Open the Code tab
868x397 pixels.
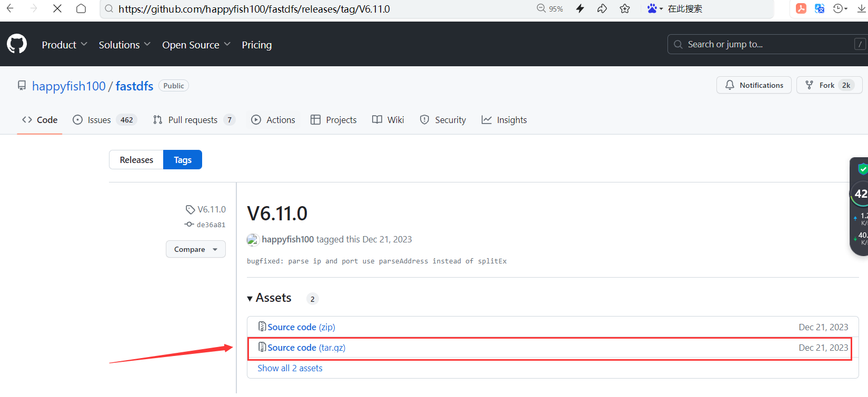[x=39, y=120]
